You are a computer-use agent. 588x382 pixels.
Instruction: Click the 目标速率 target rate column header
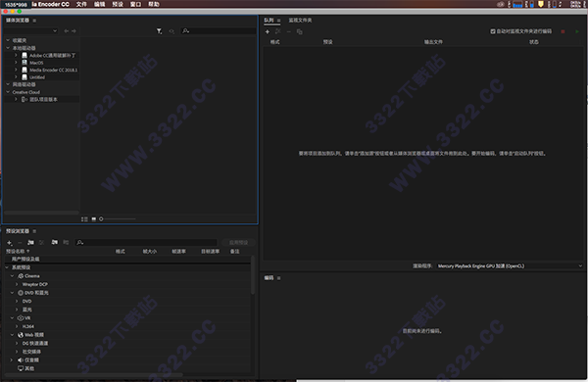[210, 251]
